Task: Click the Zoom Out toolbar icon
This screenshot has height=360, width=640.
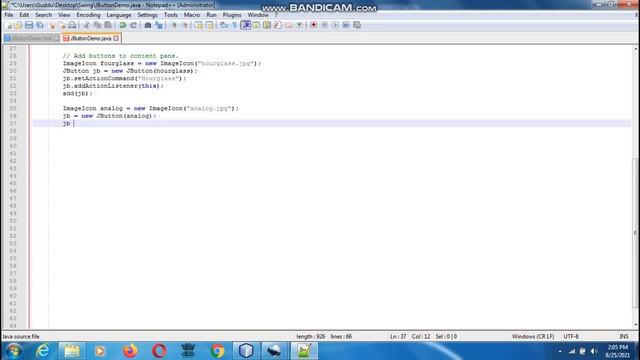Action: (x=184, y=25)
